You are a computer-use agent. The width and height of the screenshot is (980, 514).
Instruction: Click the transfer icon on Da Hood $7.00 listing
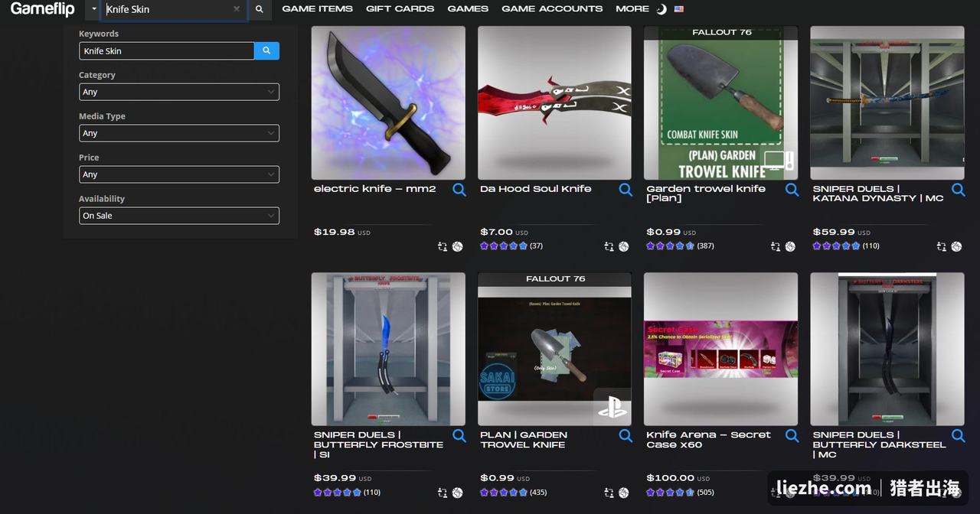(609, 246)
